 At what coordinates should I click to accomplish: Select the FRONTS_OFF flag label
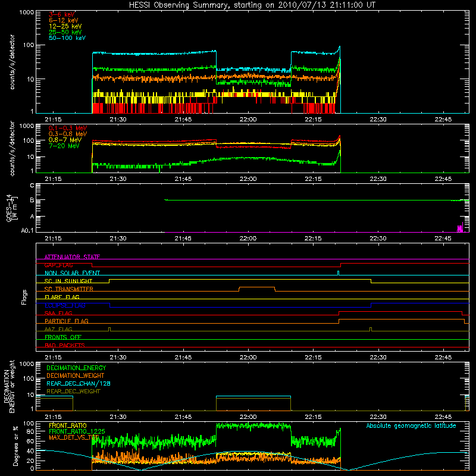[63, 337]
